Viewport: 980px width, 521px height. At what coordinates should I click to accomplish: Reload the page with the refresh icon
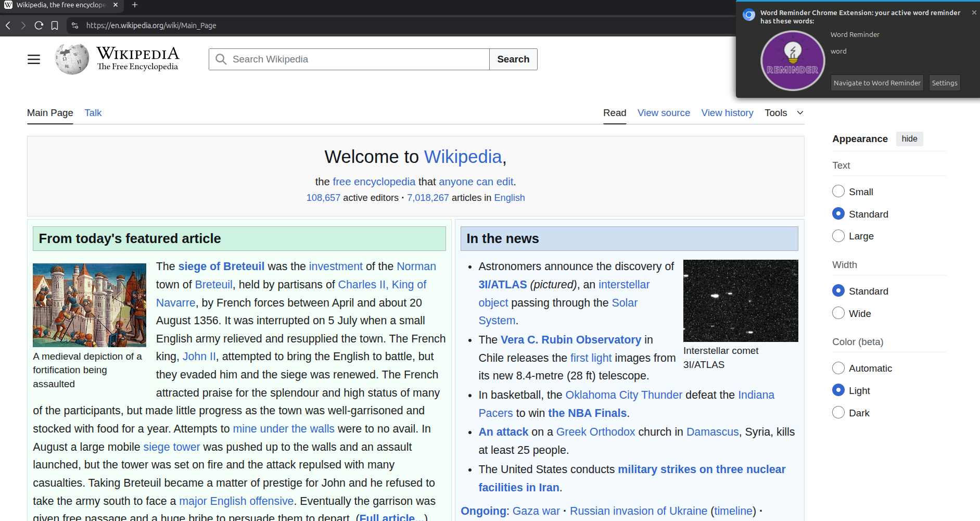39,26
